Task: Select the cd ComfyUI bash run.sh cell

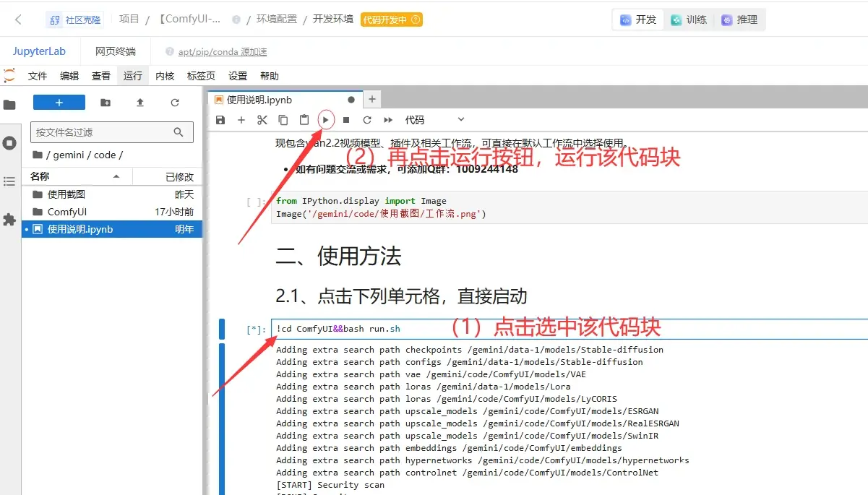Action: click(570, 329)
